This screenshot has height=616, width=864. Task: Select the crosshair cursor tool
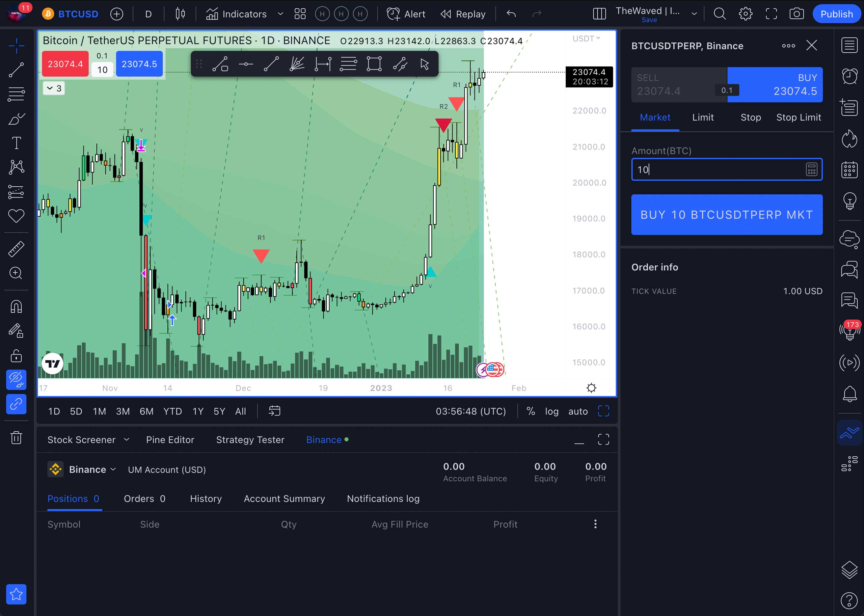point(16,46)
